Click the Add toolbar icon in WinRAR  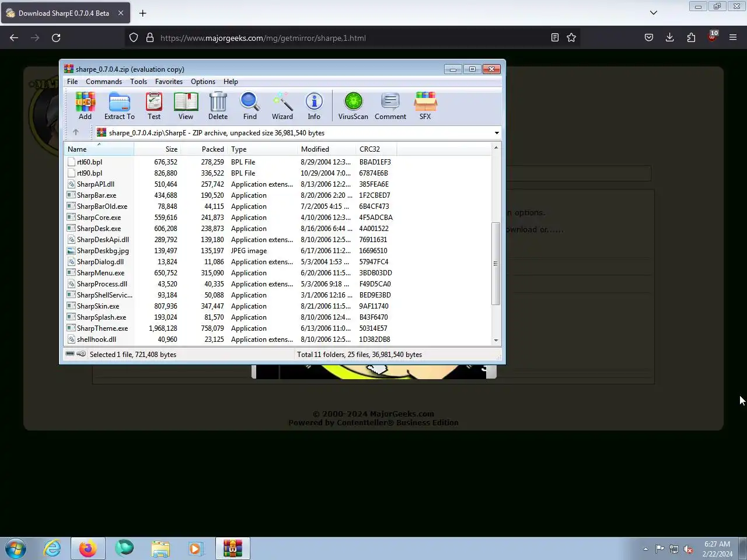pos(85,106)
